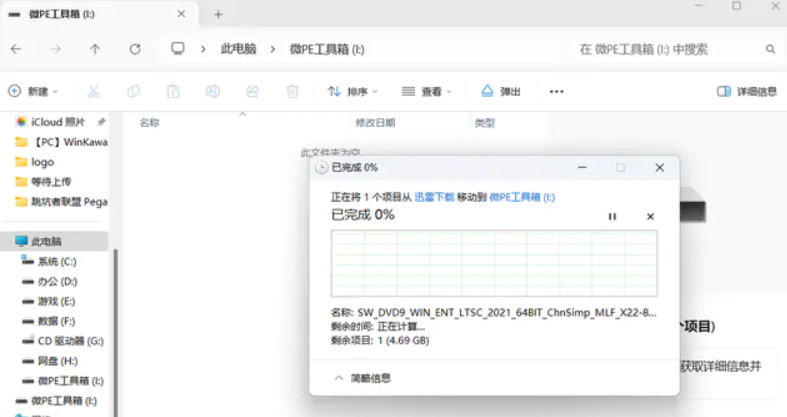787x417 pixels.
Task: Pause the file transfer
Action: pyautogui.click(x=612, y=216)
